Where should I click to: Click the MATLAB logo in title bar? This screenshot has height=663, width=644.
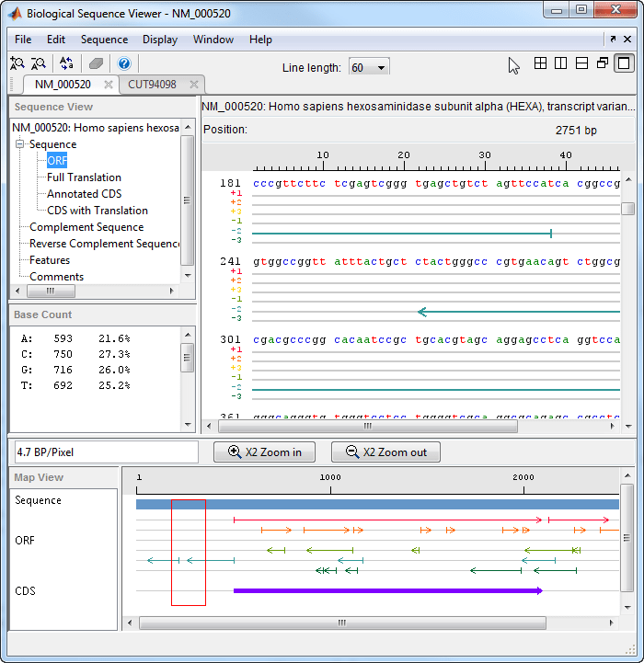[x=16, y=14]
